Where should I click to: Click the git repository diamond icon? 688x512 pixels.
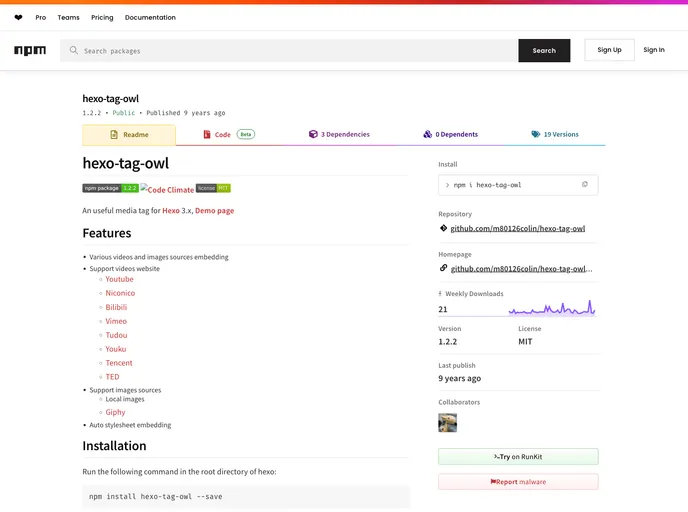pyautogui.click(x=443, y=228)
